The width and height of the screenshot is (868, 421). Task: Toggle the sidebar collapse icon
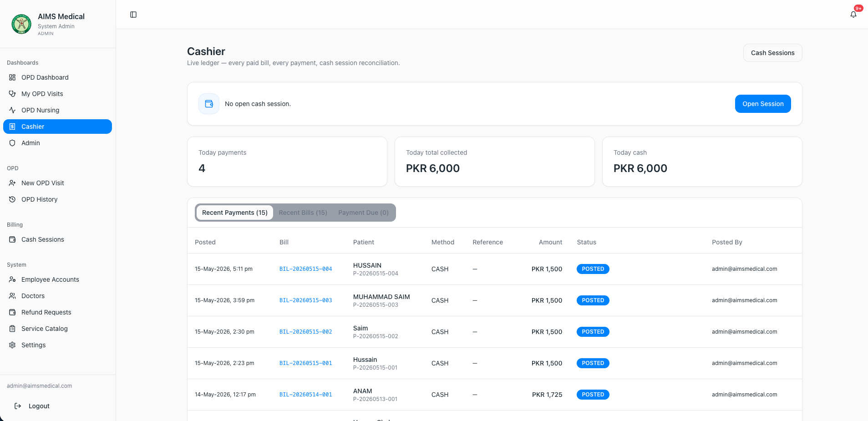coord(133,15)
